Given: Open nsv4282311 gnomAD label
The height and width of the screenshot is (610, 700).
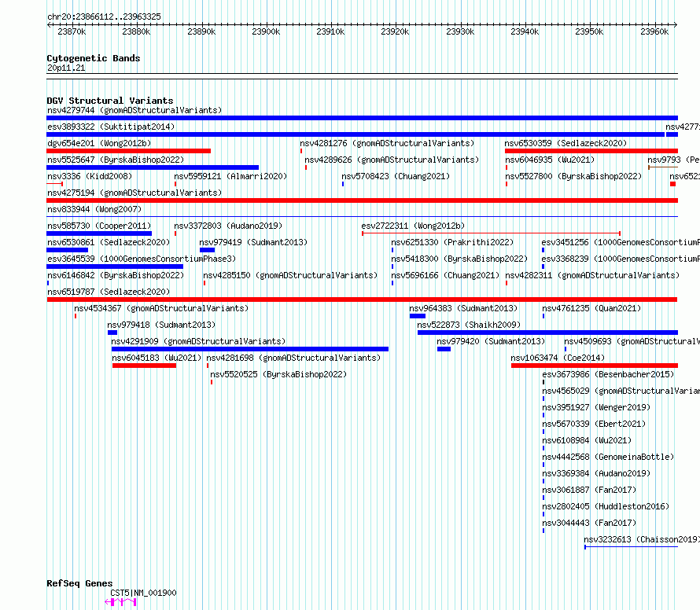Looking at the screenshot, I should click(x=592, y=275).
